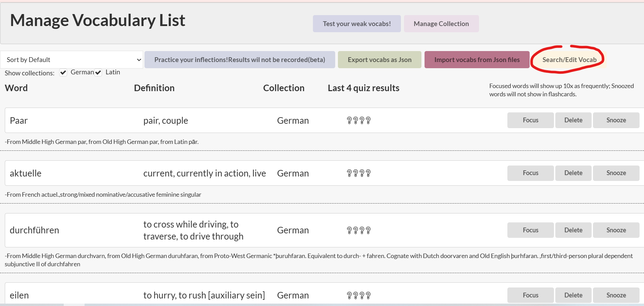Select the durchführen vocabulary row

click(324, 230)
